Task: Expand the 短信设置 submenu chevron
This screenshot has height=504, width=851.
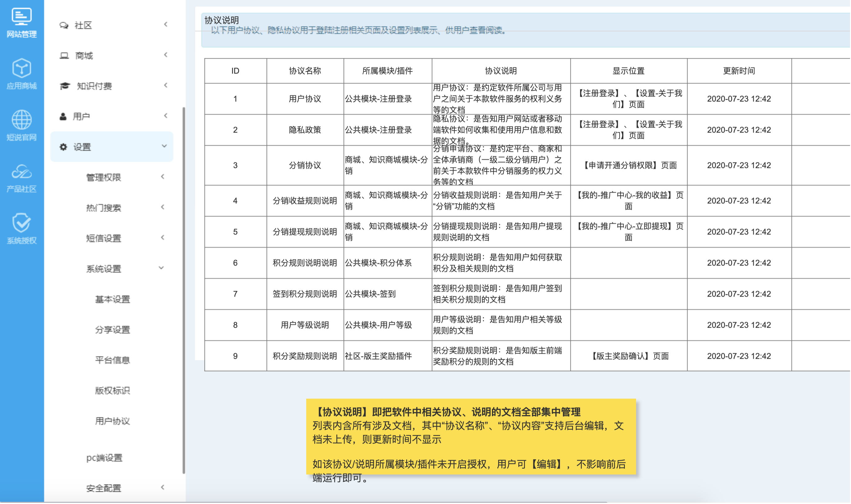Action: tap(163, 237)
